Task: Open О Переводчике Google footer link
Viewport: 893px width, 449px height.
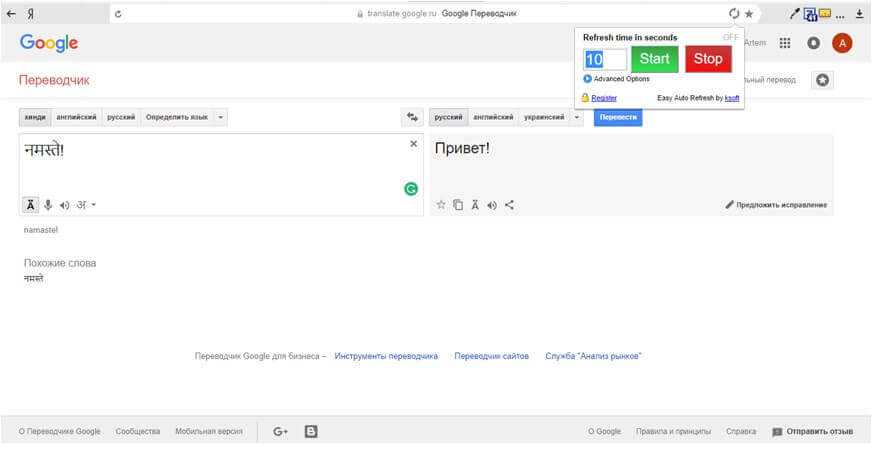Action: tap(59, 431)
